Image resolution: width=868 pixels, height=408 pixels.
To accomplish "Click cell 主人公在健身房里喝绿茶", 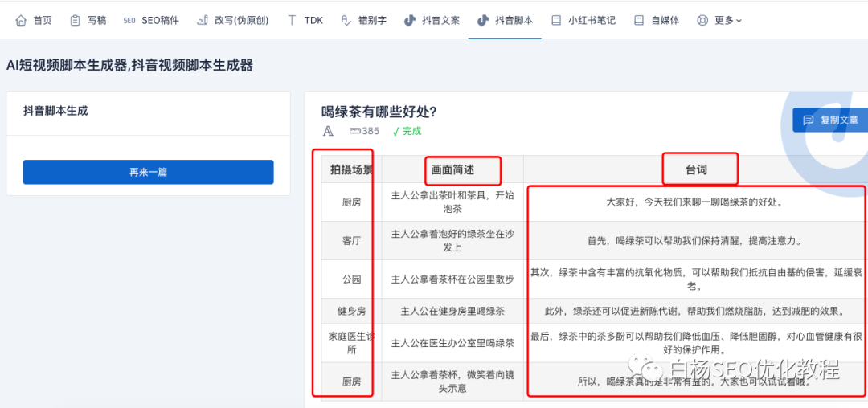I will (452, 312).
